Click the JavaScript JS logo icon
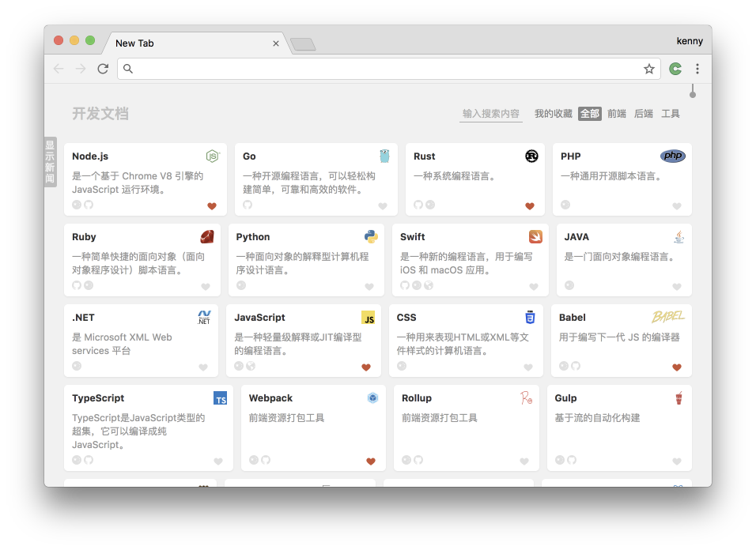This screenshot has width=756, height=550. [x=369, y=318]
